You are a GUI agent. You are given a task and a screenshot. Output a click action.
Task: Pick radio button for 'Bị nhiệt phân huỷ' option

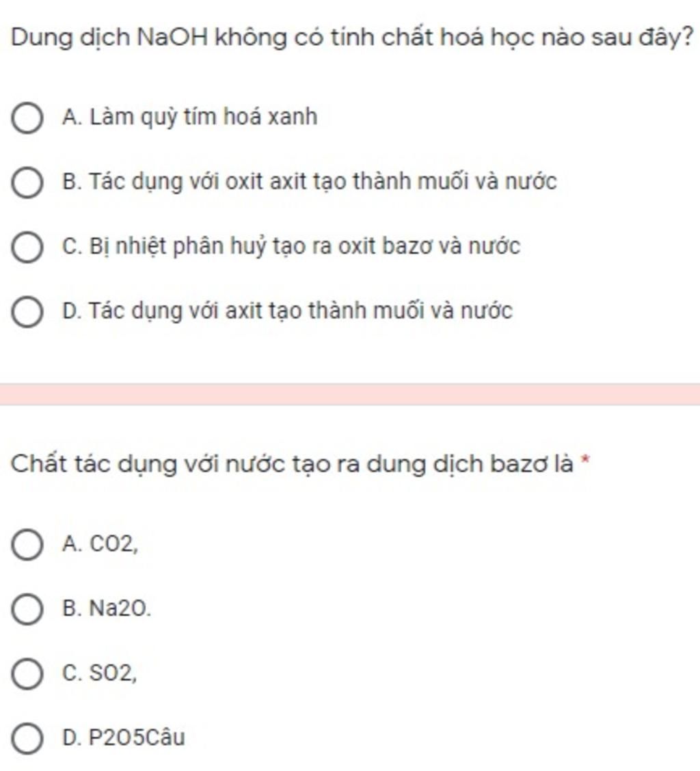[27, 247]
